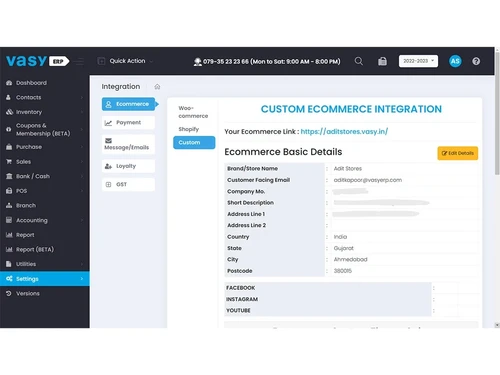Click the Edit Details button
The width and height of the screenshot is (500, 375).
coord(458,153)
